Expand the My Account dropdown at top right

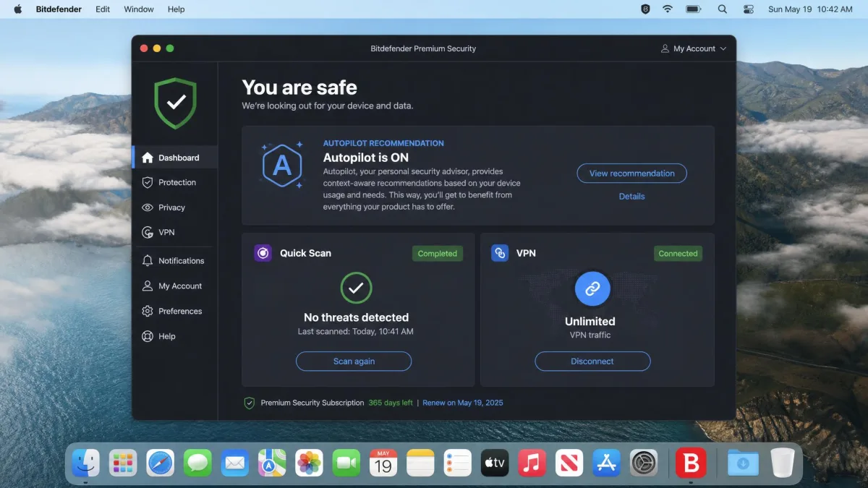point(694,48)
